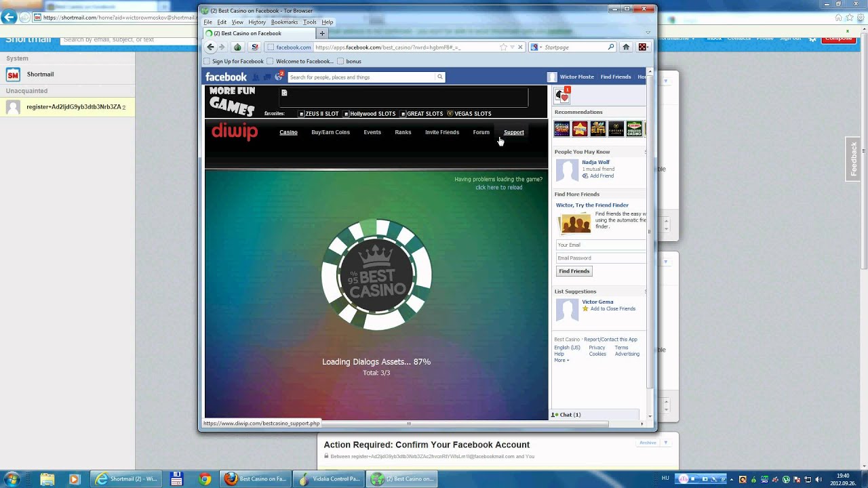
Task: Focus the Email Password field
Action: [x=601, y=258]
